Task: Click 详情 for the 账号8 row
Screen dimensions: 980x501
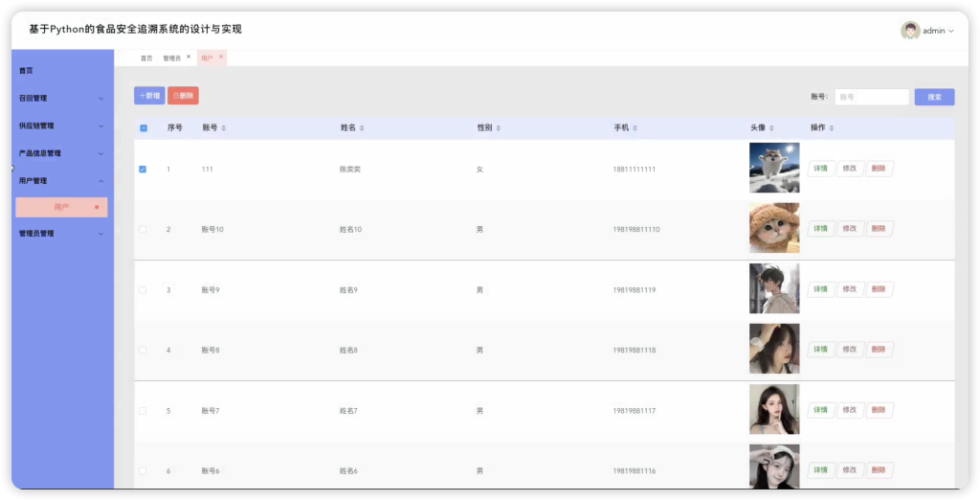Action: click(820, 350)
